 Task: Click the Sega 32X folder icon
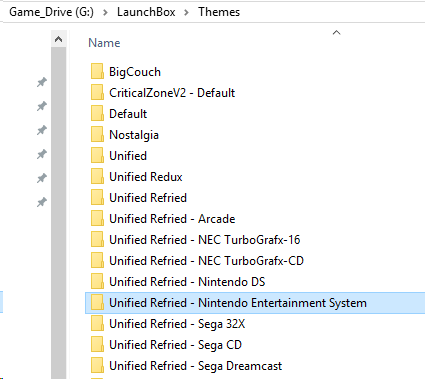click(97, 323)
